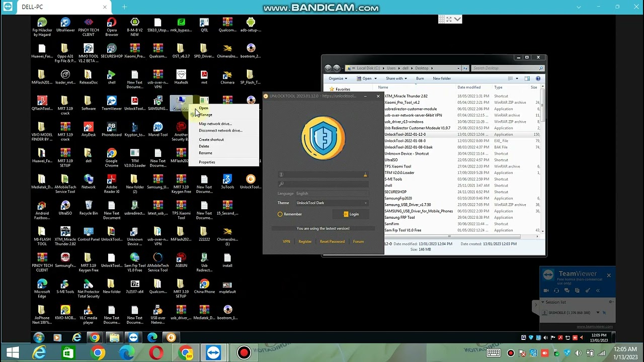This screenshot has width=644, height=362.
Task: Select the Chimera desktop shortcut
Action: tap(227, 77)
